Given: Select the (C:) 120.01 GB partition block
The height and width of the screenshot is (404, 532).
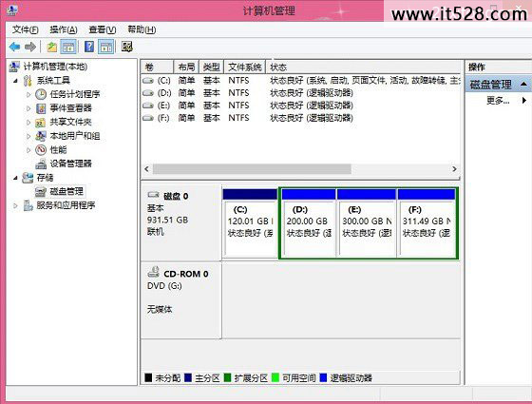Looking at the screenshot, I should point(250,223).
